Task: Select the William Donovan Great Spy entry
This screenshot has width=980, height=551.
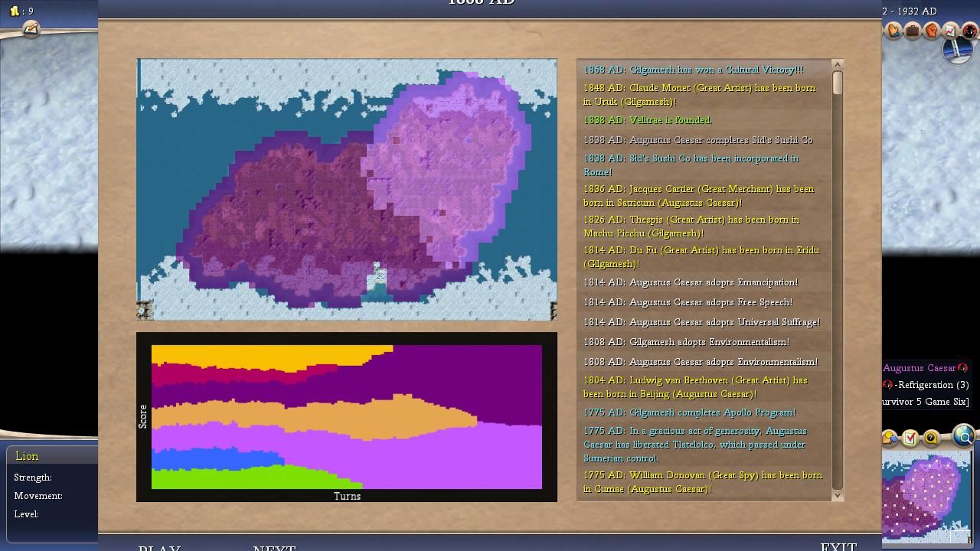Action: point(703,482)
